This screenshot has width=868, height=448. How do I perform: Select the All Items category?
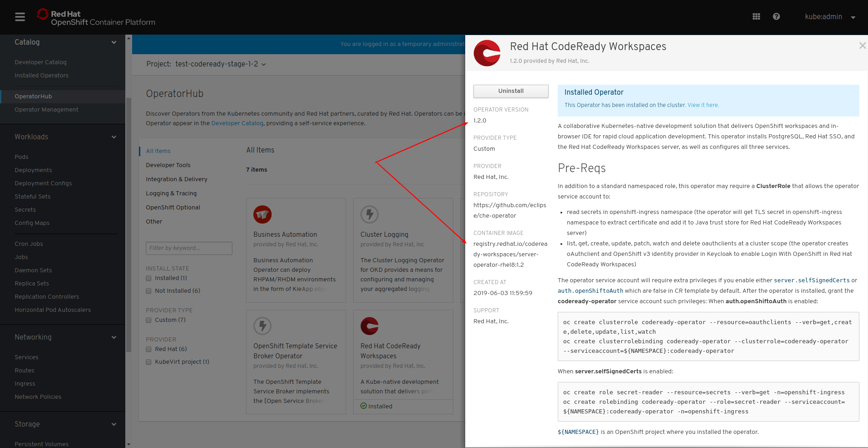click(x=158, y=151)
